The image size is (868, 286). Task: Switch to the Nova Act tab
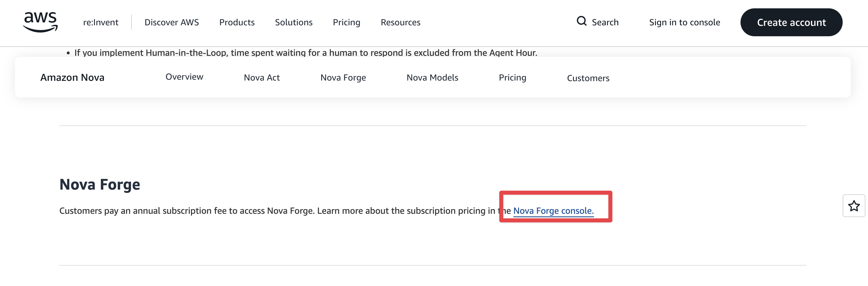tap(262, 77)
